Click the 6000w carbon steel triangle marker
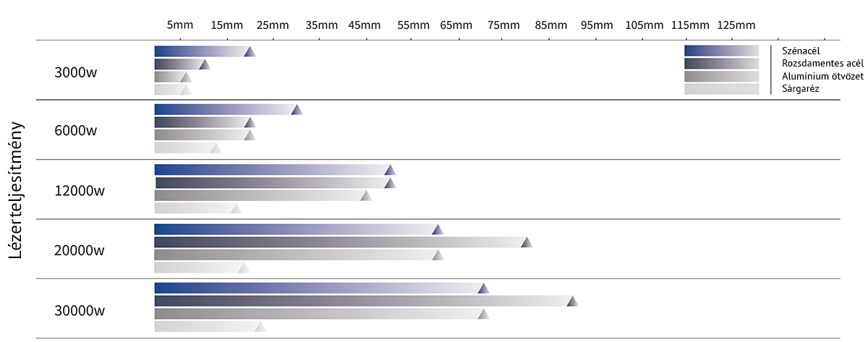This screenshot has width=868, height=342. click(296, 110)
